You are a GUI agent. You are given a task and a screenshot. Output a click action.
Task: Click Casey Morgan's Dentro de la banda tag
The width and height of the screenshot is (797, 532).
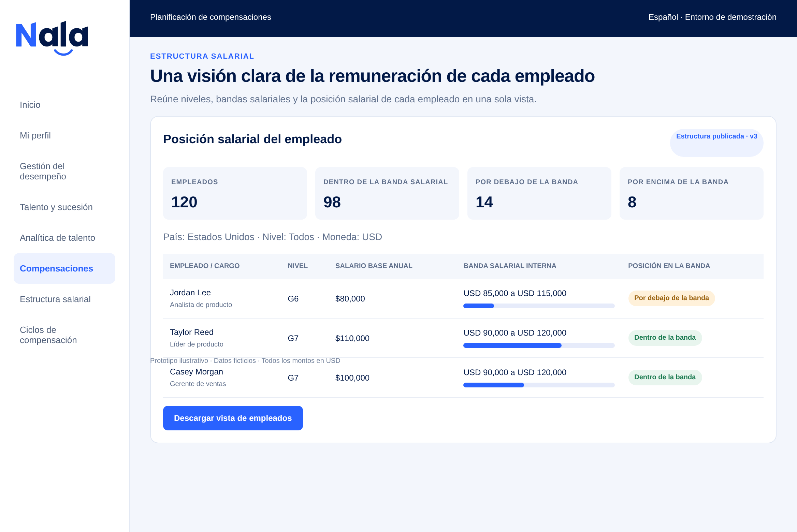pyautogui.click(x=665, y=377)
